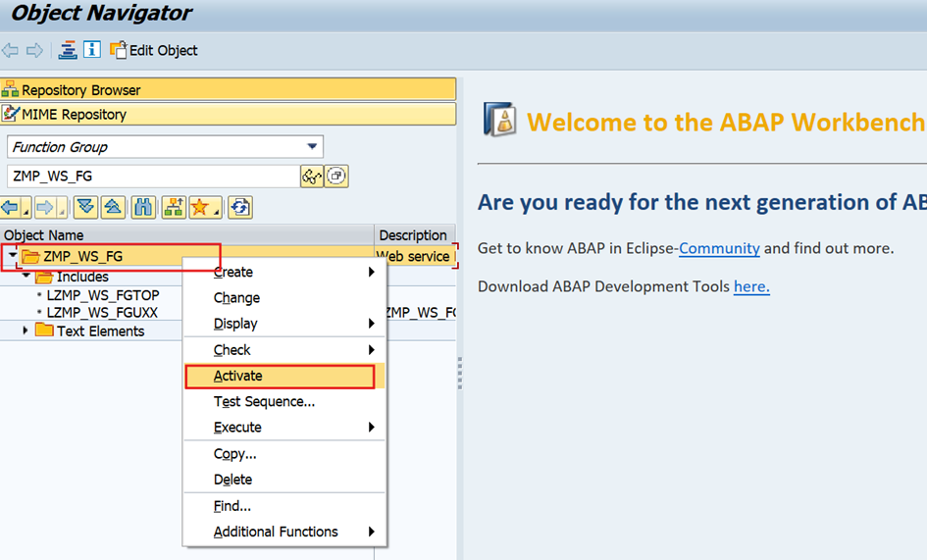Image resolution: width=927 pixels, height=560 pixels.
Task: Click the ABAP Workbench welcome logo icon
Action: coord(499,120)
